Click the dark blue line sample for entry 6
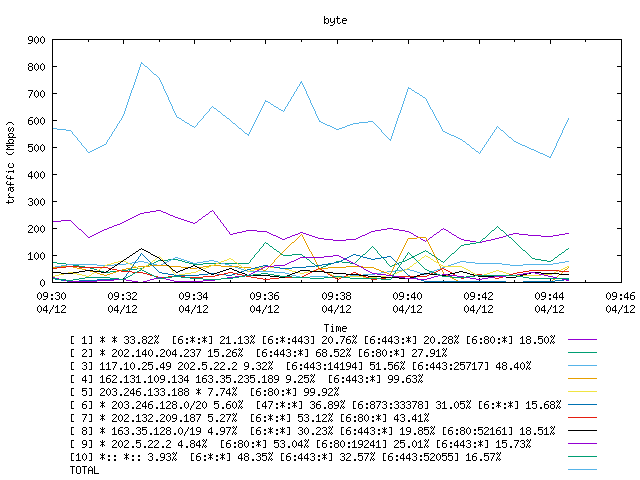 tap(582, 405)
